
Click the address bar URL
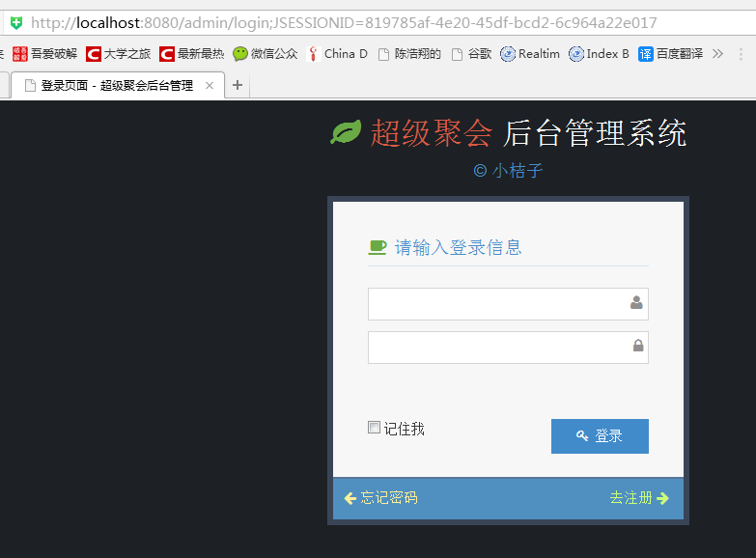coord(344,22)
